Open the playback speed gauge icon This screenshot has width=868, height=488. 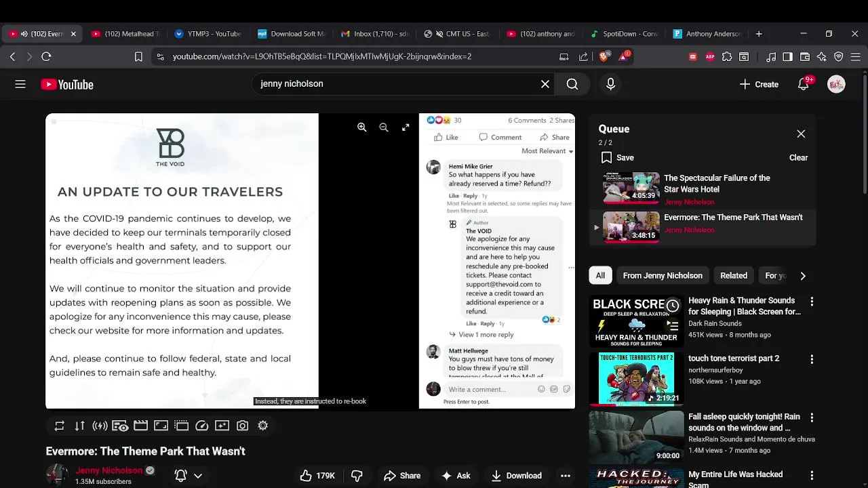(201, 426)
